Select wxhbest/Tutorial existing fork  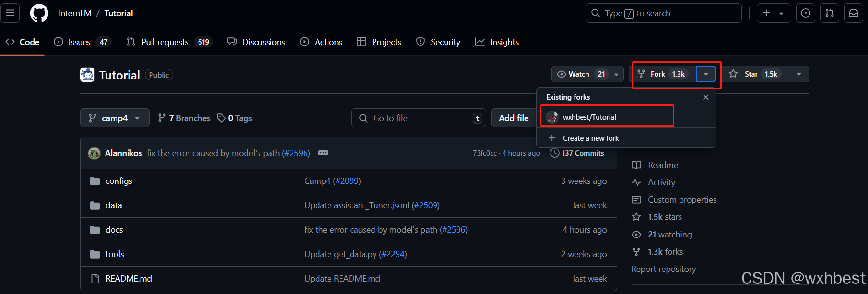[x=626, y=117]
